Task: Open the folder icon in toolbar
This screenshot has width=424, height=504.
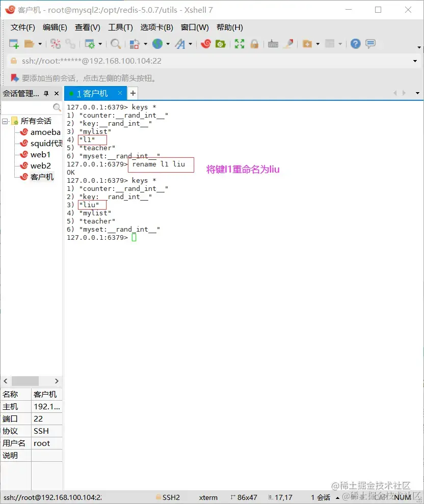Action: [x=29, y=44]
